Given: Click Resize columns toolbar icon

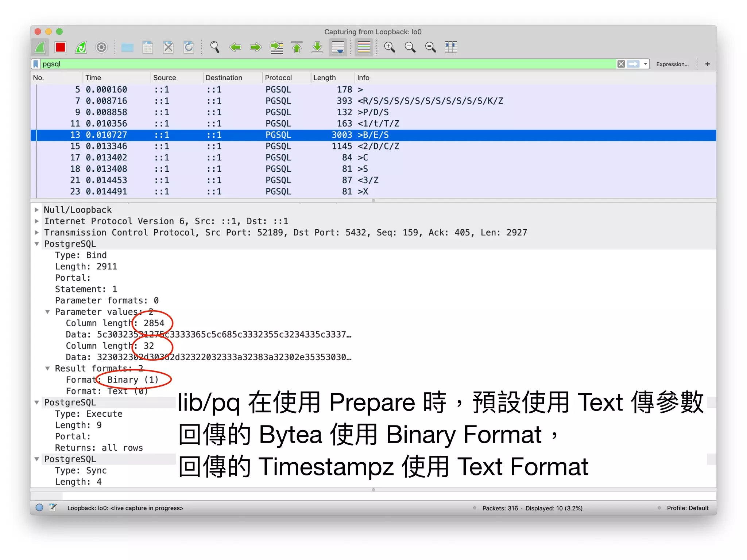Looking at the screenshot, I should 451,47.
